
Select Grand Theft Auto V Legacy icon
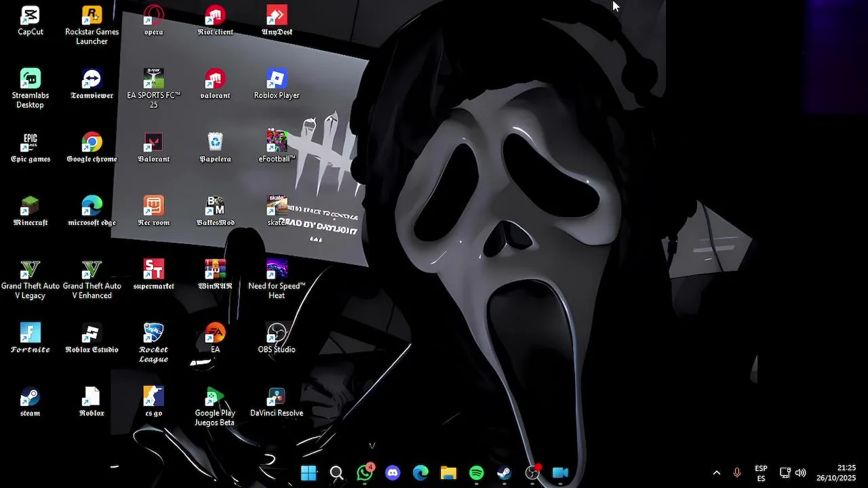click(x=30, y=280)
